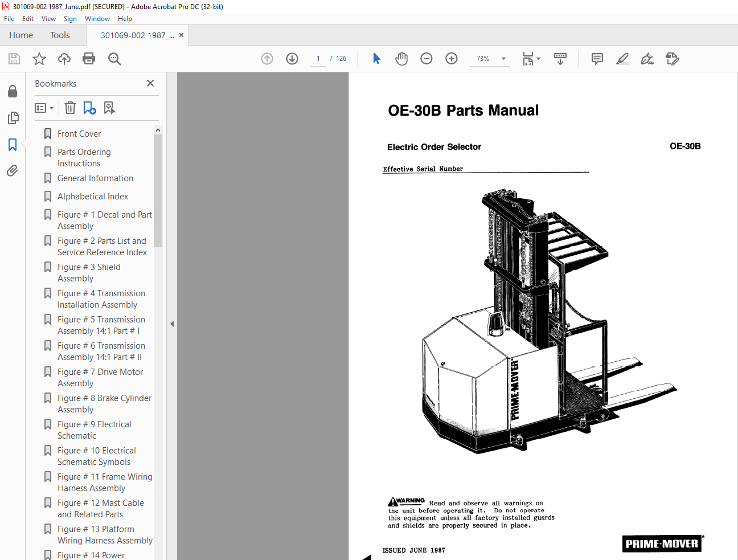Screen dimensions: 738x560
Task: Open fit page options icon
Action: (x=528, y=59)
